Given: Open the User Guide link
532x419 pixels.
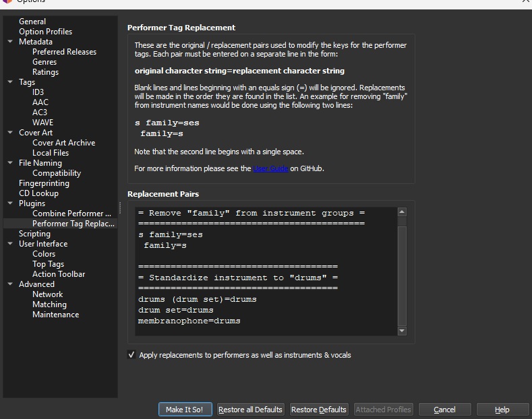Looking at the screenshot, I should click(270, 168).
